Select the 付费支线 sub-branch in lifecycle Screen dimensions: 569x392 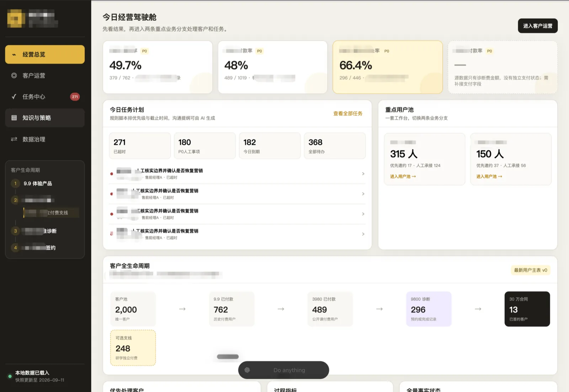pyautogui.click(x=51, y=213)
